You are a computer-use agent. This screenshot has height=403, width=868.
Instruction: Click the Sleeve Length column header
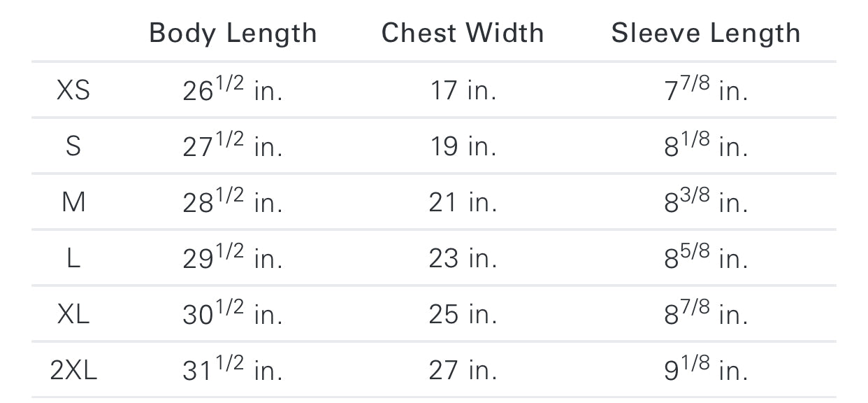pos(706,34)
